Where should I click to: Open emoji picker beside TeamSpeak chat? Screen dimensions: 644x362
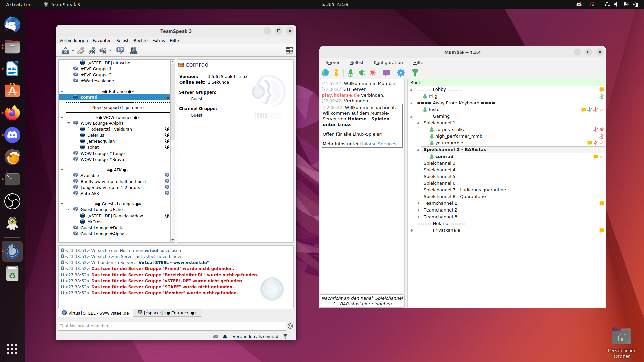click(x=290, y=326)
